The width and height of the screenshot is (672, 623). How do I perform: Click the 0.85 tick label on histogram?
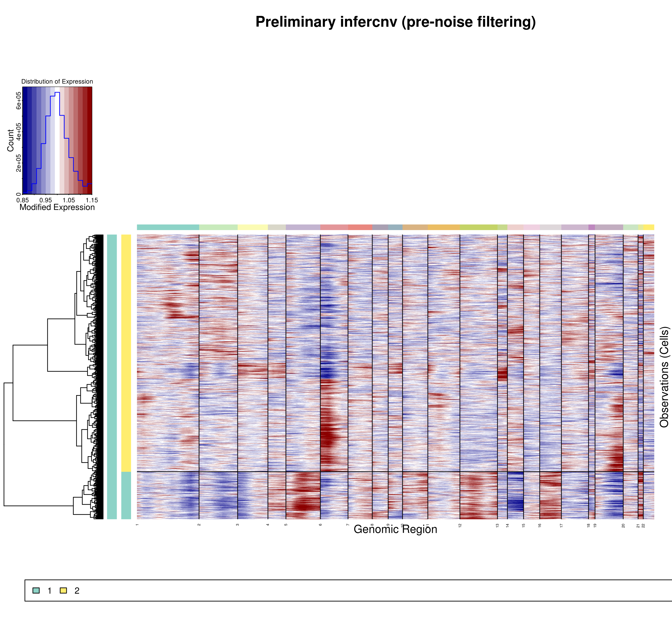click(23, 200)
